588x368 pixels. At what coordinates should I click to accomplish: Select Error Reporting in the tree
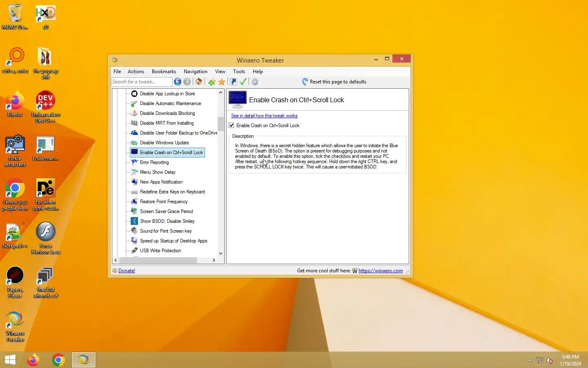tap(154, 162)
